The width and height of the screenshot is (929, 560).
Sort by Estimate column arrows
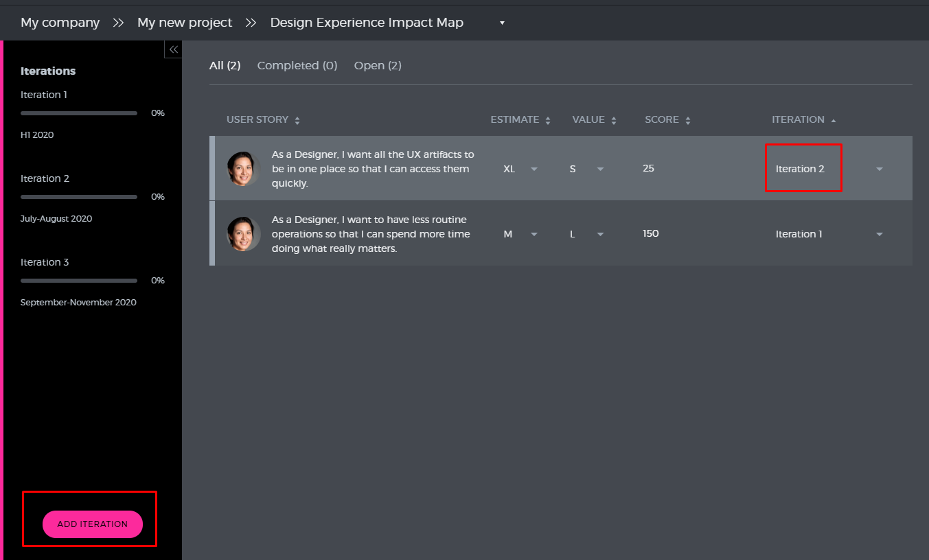(548, 121)
